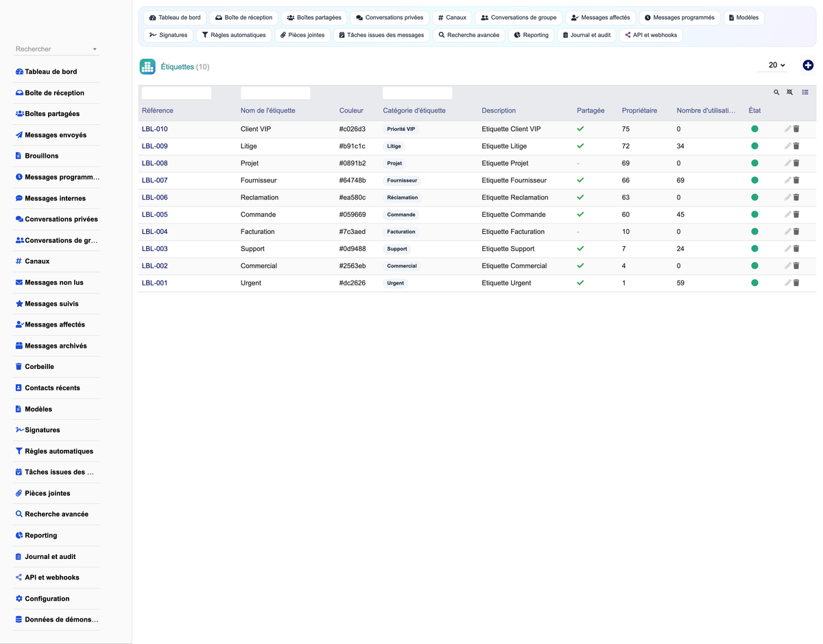Go to Règles automatiques in the top bar
823x644 pixels.
234,35
